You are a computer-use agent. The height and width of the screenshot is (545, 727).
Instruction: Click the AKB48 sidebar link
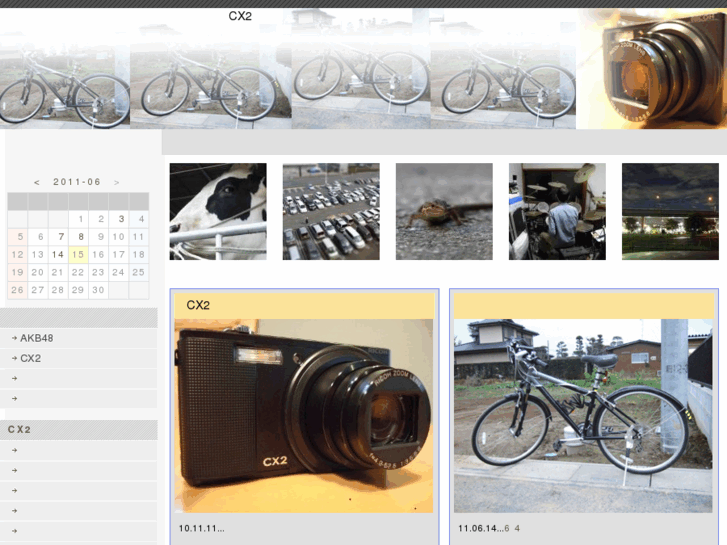click(37, 338)
